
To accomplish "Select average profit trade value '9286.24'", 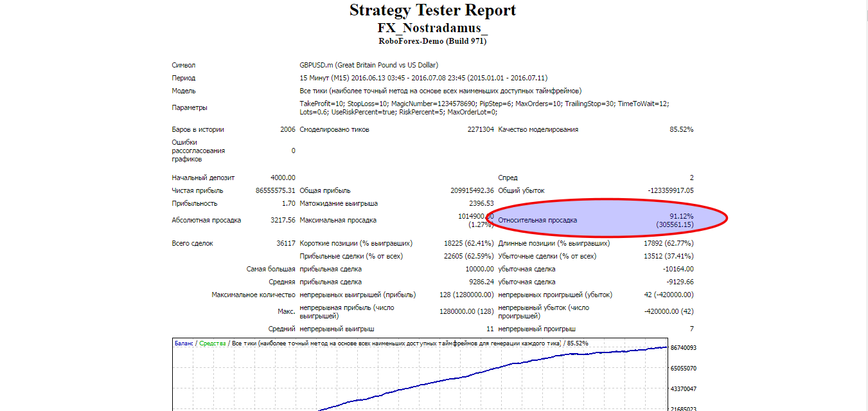I will 481,282.
